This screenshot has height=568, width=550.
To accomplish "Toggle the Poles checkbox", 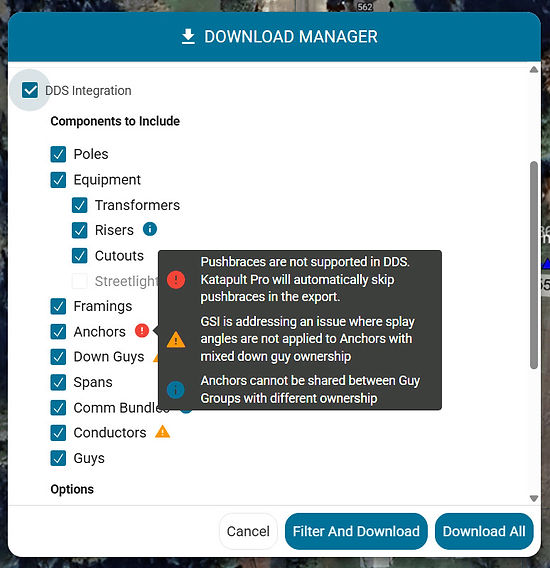I will [x=58, y=154].
